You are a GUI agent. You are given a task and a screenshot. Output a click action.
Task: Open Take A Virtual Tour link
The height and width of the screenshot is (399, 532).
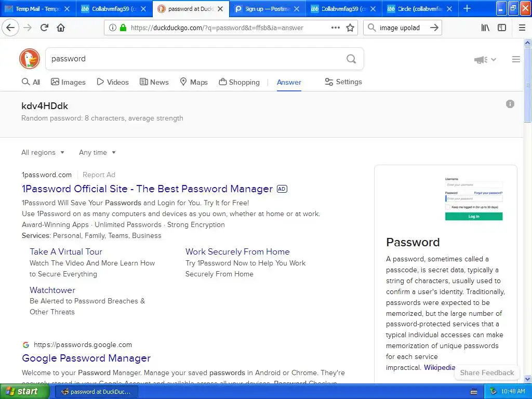tap(66, 252)
